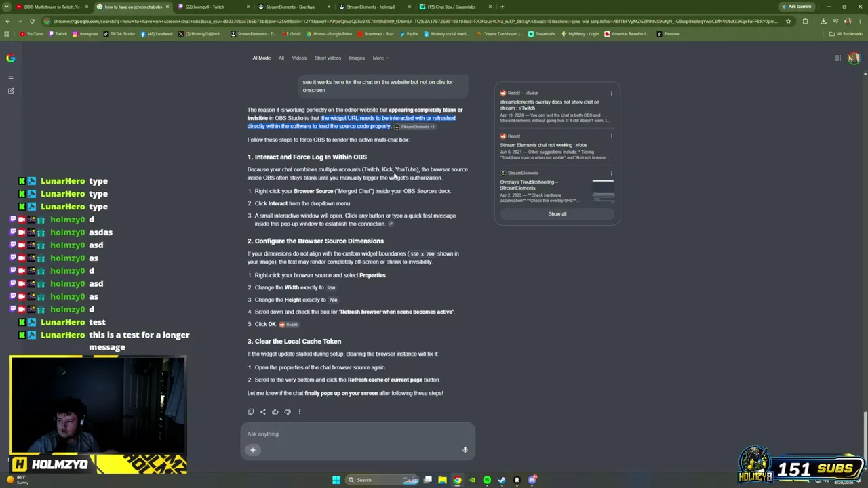Open options for the r/obs Reddit source
This screenshot has height=488, width=868.
coord(611,136)
